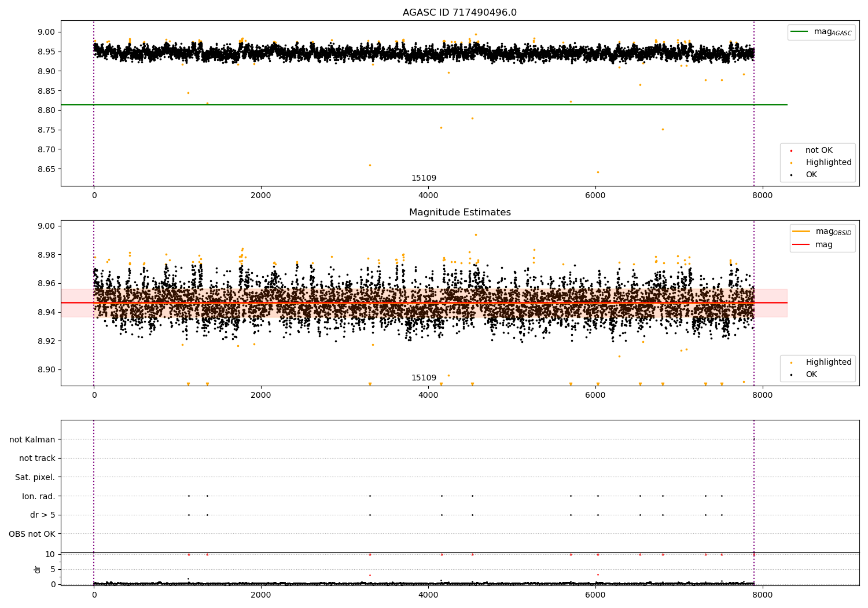This screenshot has width=868, height=608.
Task: Click the 'AGASC ID 717490496.0' plot title
Action: click(459, 13)
